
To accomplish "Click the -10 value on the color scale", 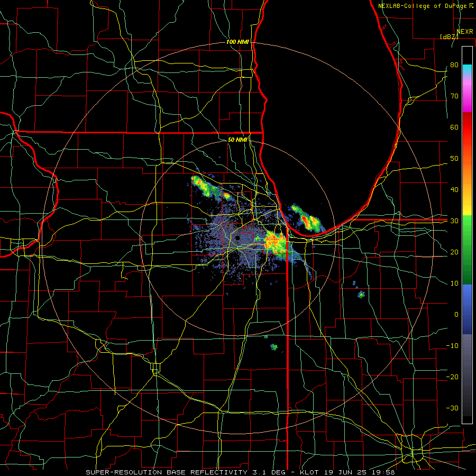I will pyautogui.click(x=452, y=346).
